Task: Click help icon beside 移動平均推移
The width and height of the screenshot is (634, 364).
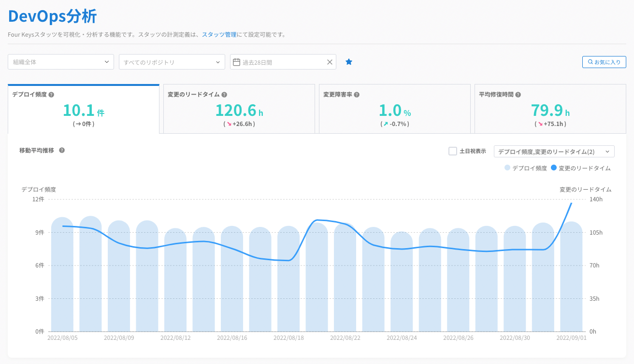Action: tap(62, 150)
